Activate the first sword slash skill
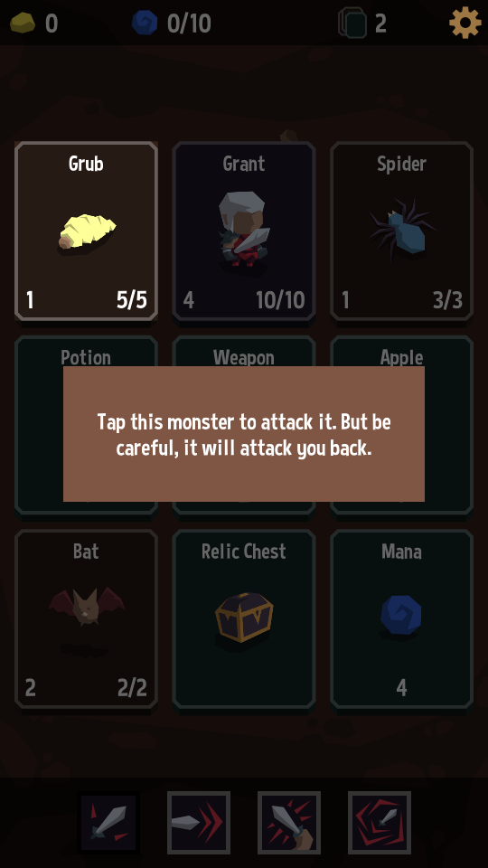Image resolution: width=488 pixels, height=868 pixels. point(108,823)
